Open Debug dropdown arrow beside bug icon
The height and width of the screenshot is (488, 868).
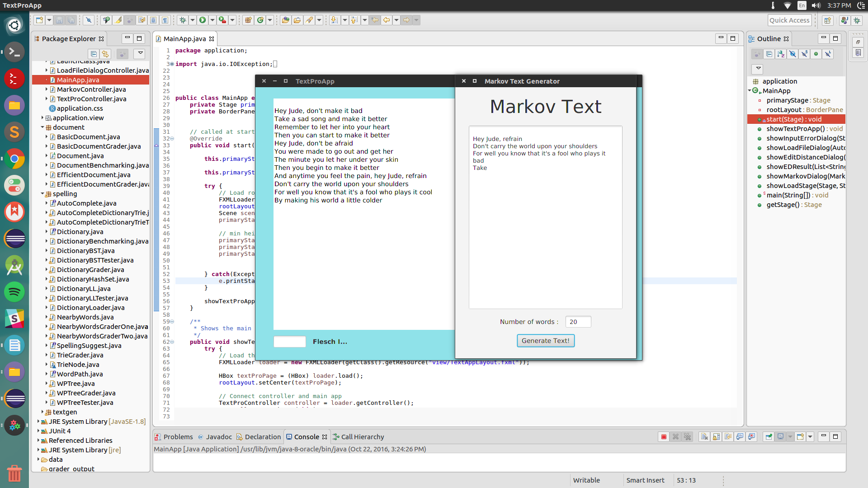pyautogui.click(x=193, y=20)
